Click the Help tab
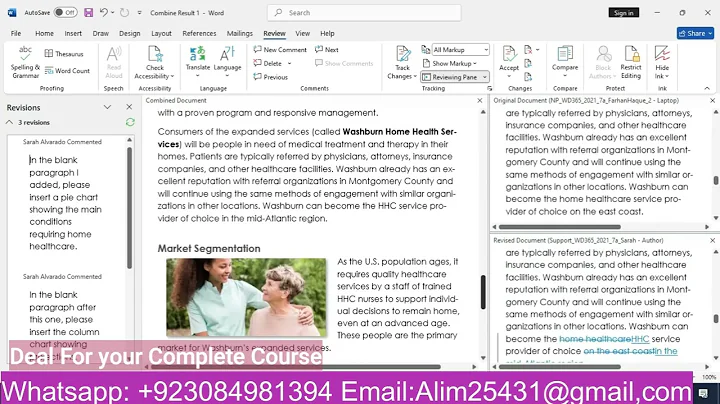The width and height of the screenshot is (720, 404). (327, 34)
